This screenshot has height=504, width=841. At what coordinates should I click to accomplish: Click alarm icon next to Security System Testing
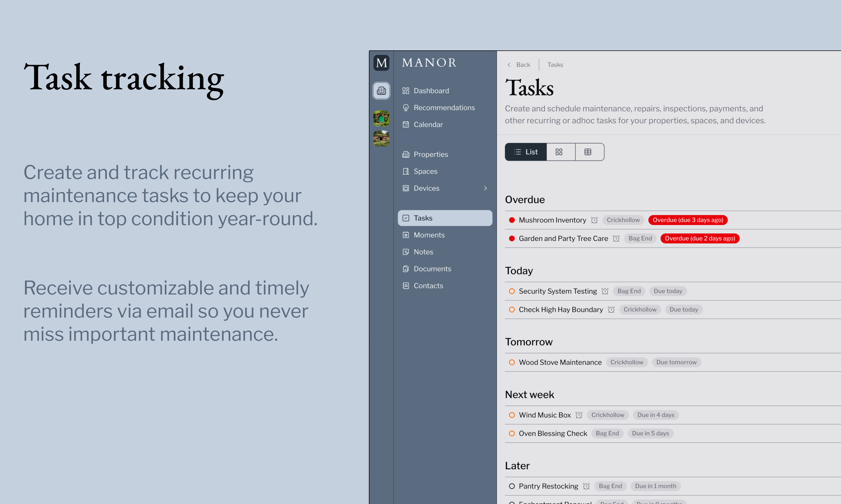point(605,291)
